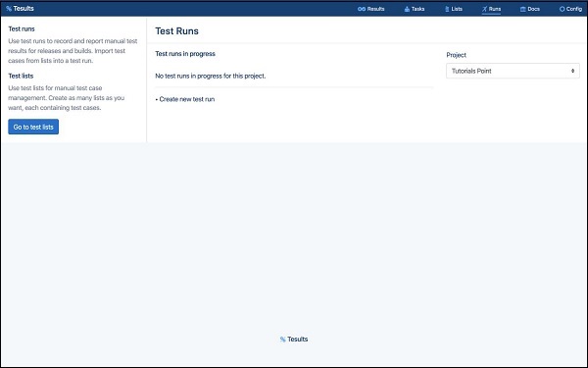Switch to the Tasks menu label
Screen dimensions: 588x368
coord(417,9)
